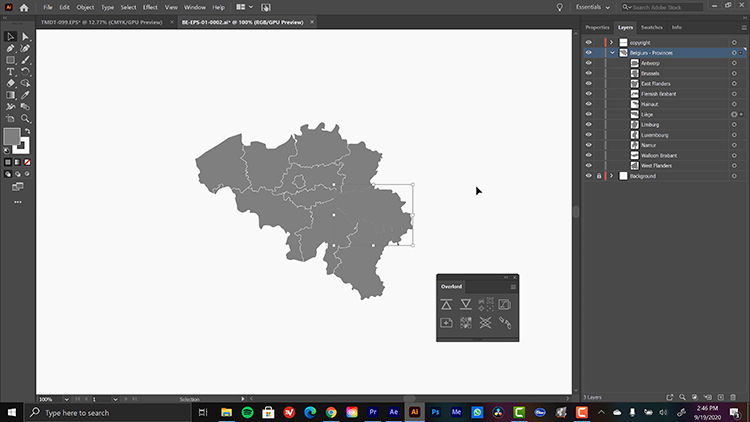Viewport: 750px width, 422px height.
Task: Click Create New Layer icon in Layers panel
Action: 721,397
